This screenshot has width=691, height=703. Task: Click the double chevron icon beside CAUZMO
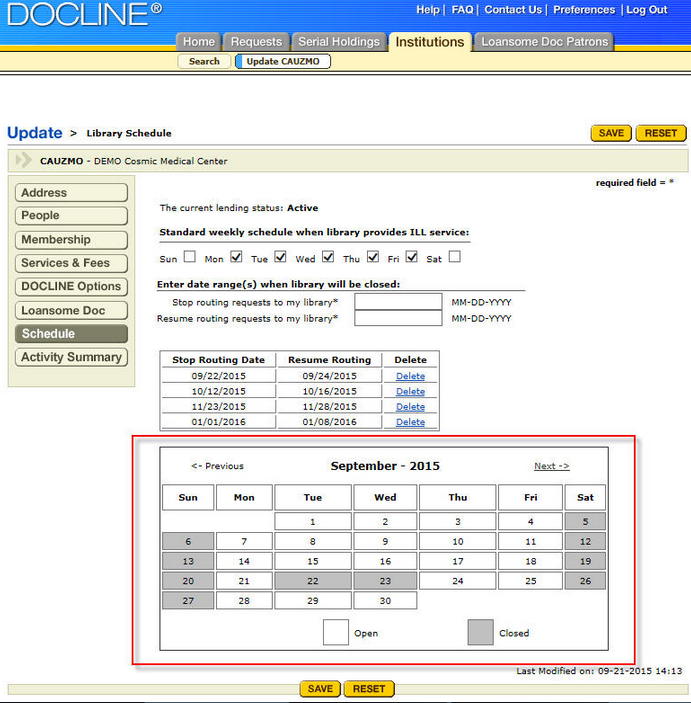click(x=23, y=160)
